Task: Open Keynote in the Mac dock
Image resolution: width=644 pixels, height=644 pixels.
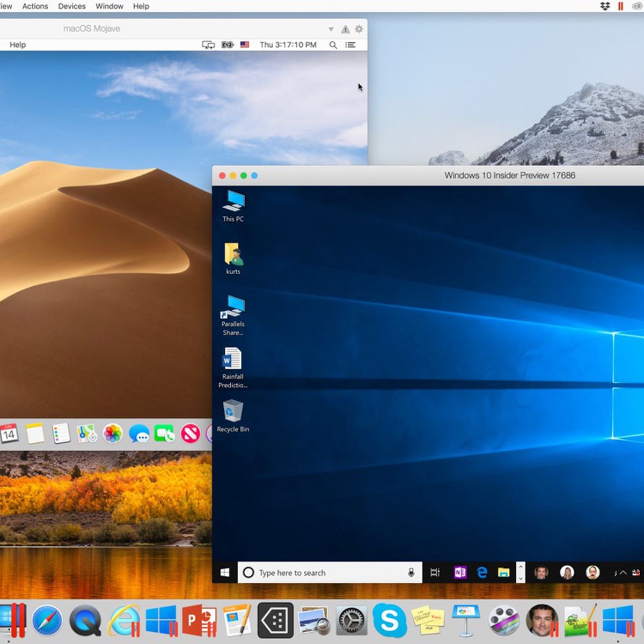Action: click(465, 620)
